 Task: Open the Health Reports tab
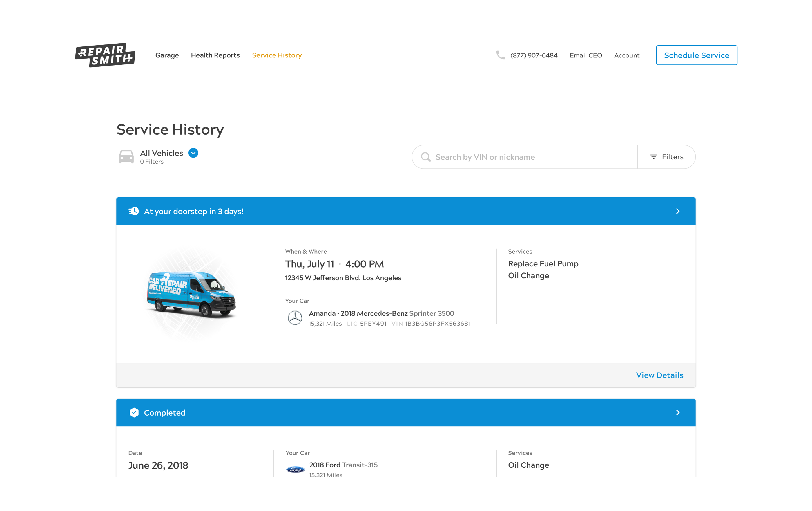click(215, 55)
